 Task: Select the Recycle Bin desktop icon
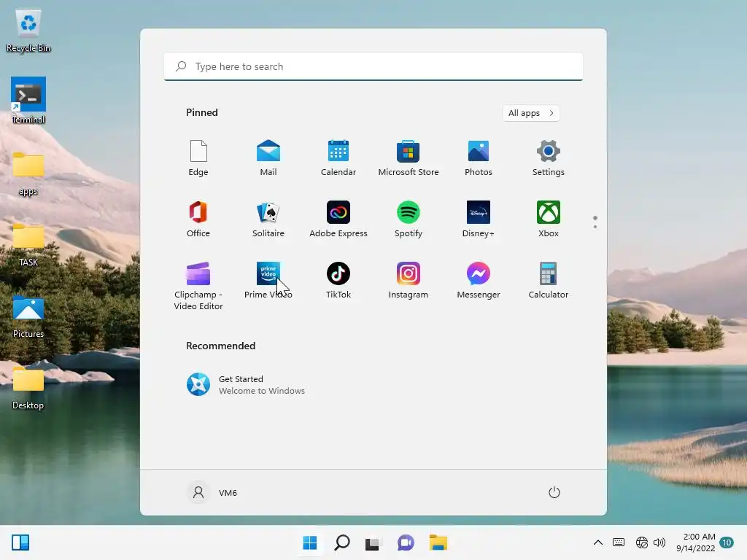28,31
